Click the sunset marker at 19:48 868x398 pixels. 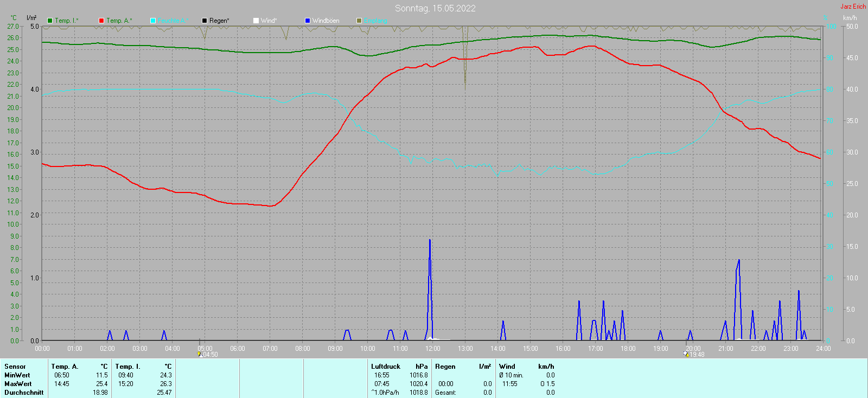pos(687,354)
